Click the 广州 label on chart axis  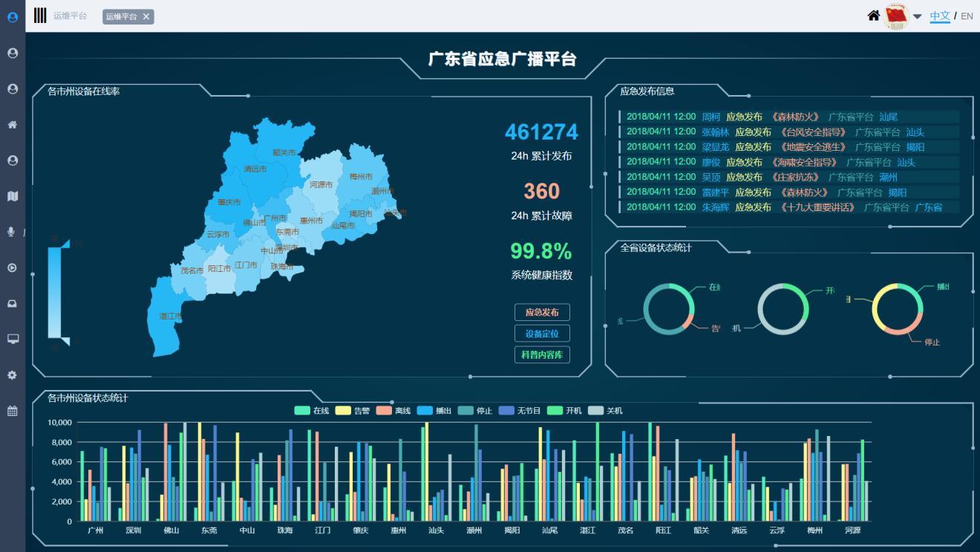tap(95, 530)
